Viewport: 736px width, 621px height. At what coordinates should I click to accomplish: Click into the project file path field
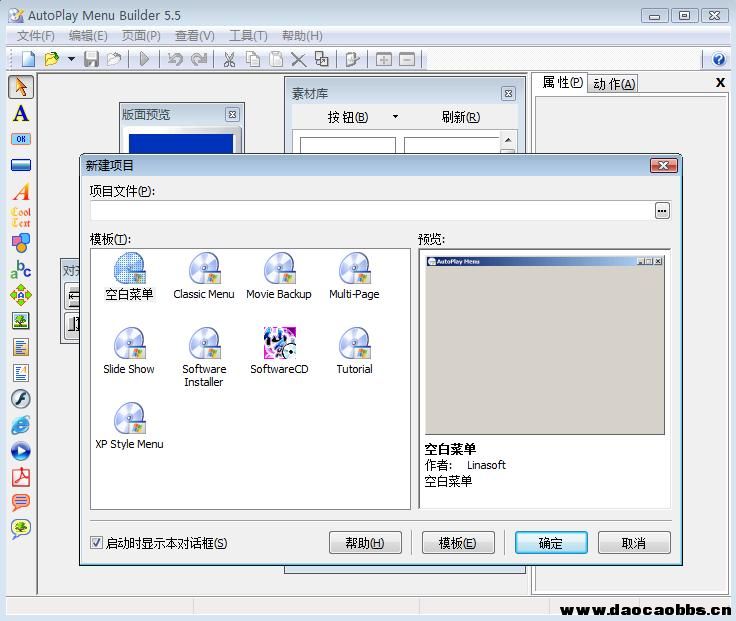[x=370, y=210]
